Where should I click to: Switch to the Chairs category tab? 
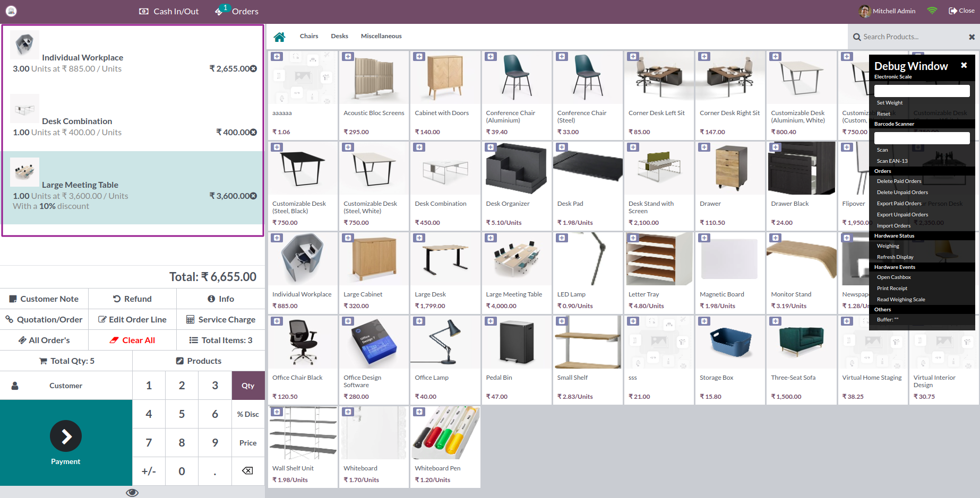(309, 36)
